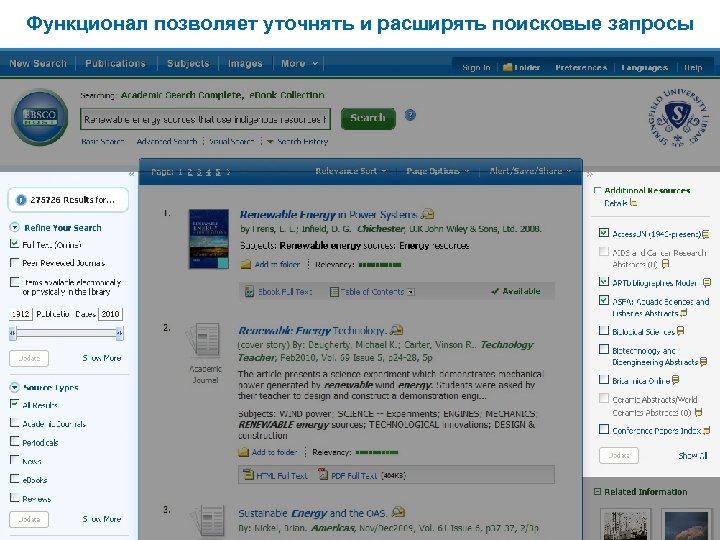Click the Springfield University Library crest
720x540 pixels.
point(679,116)
